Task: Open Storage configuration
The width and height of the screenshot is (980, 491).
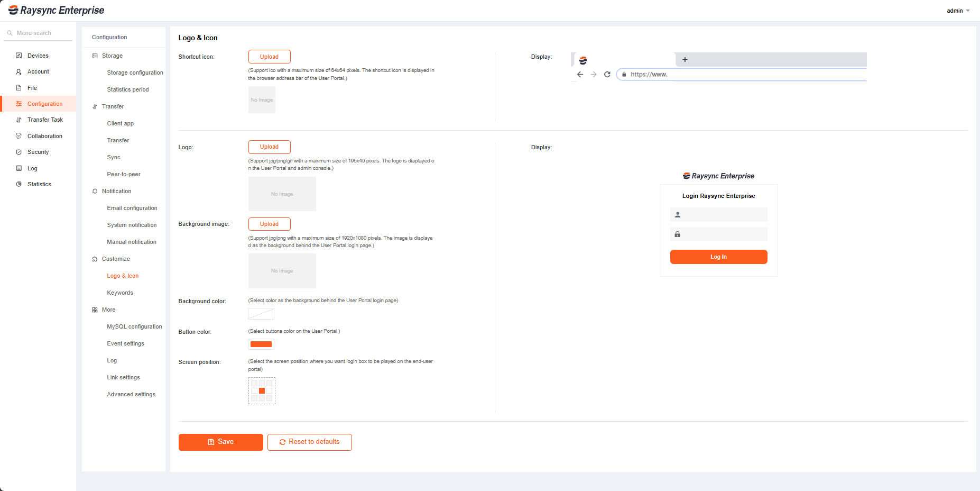Action: tap(135, 72)
